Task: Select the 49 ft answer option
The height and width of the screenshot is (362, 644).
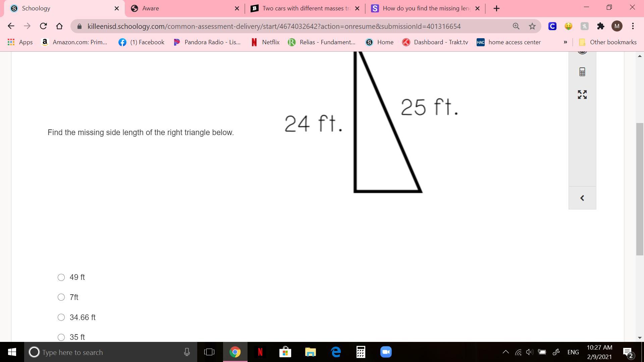Action: tap(61, 277)
